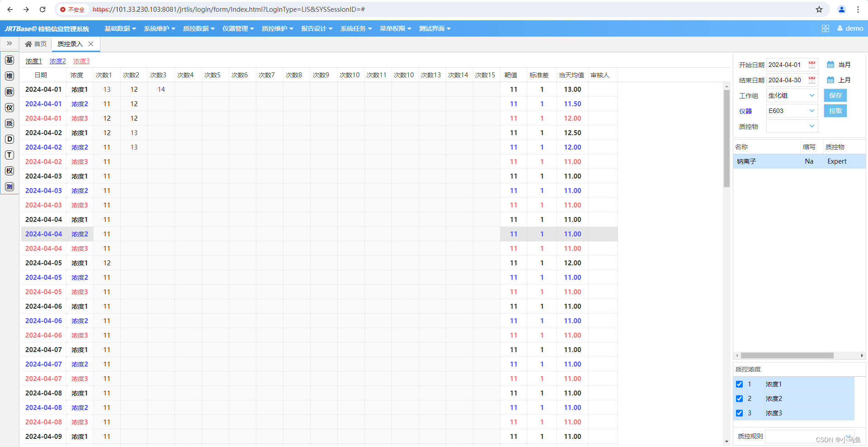Click the 测 sidebar icon

(x=9, y=187)
